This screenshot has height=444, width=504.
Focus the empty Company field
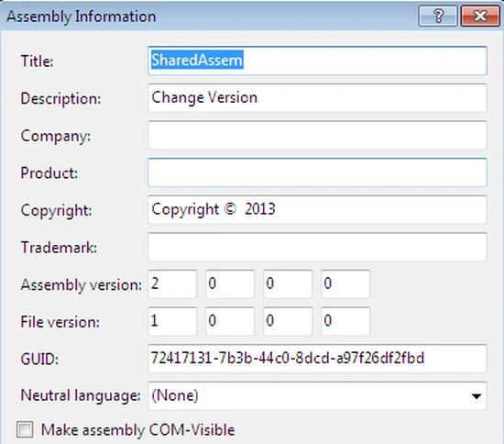[317, 135]
